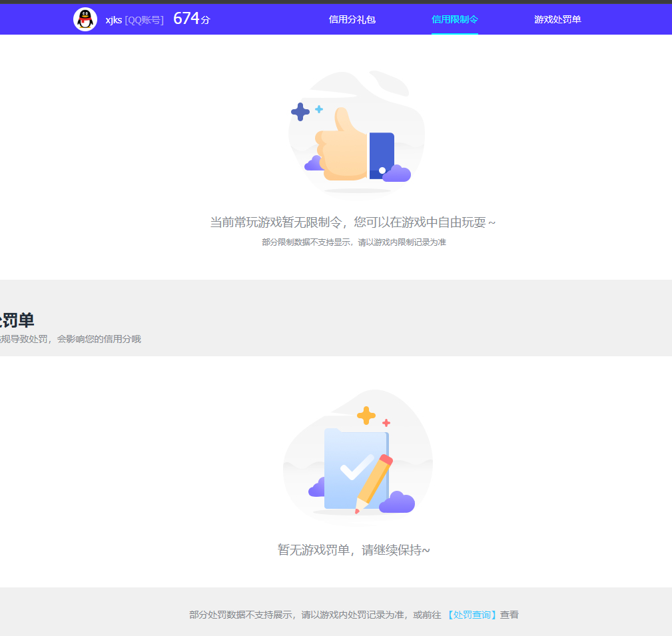The height and width of the screenshot is (636, 672).
Task: Click the yellow star above the clipboard graphic
Action: point(365,416)
